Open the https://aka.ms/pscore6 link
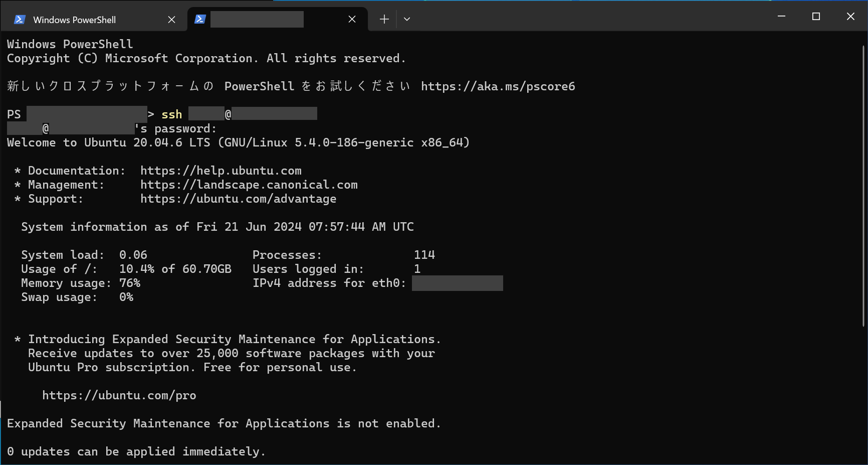The width and height of the screenshot is (868, 465). [498, 86]
